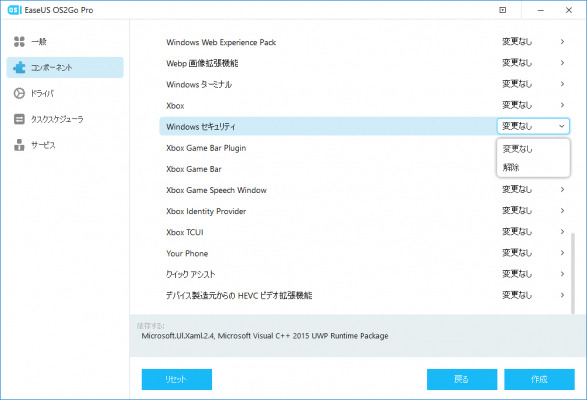
Task: Open the サービス icon in sidebar
Action: click(19, 145)
